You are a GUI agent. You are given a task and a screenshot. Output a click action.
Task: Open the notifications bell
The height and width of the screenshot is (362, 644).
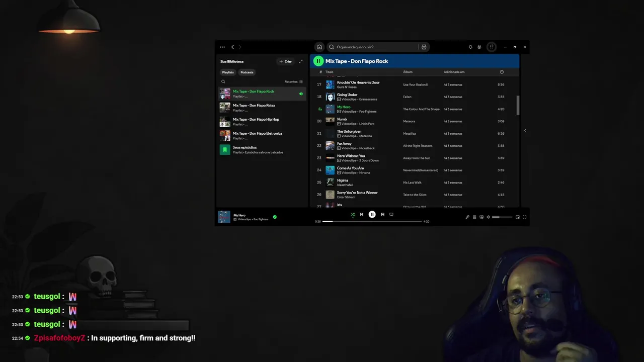[x=470, y=47]
